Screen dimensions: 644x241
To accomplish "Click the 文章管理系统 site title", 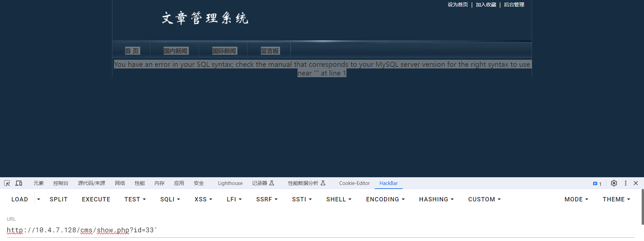I will [205, 18].
